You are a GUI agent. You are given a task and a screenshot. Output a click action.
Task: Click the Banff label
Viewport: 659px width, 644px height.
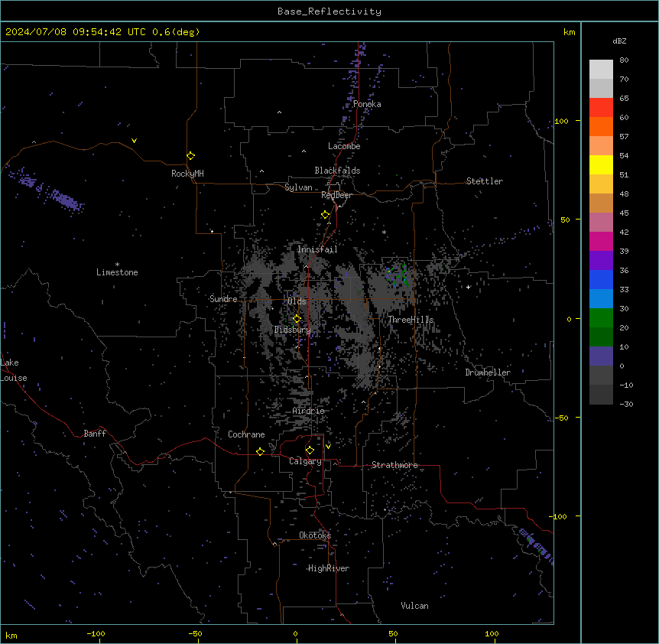tap(95, 434)
